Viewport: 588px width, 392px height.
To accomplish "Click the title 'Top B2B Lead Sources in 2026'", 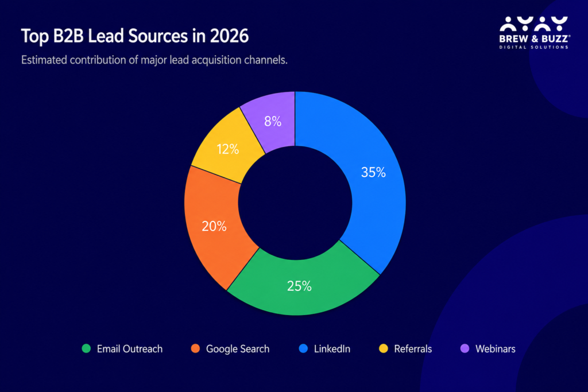I will (x=134, y=36).
